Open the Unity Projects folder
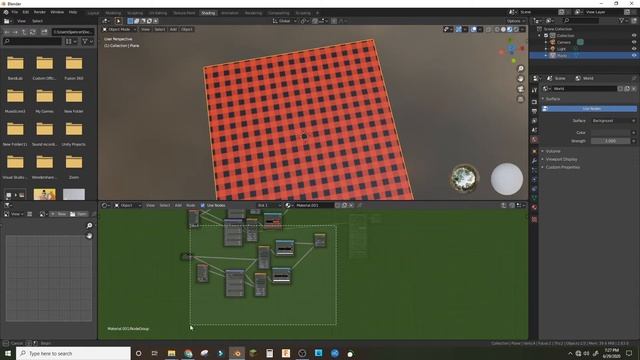This screenshot has width=640, height=360. click(x=74, y=133)
